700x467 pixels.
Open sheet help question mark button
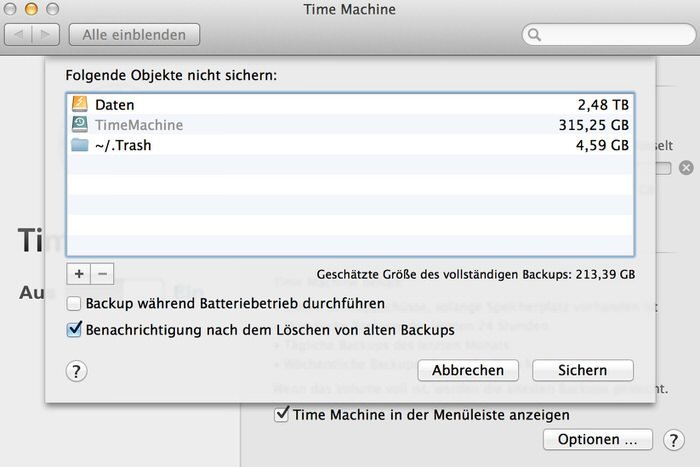(76, 371)
